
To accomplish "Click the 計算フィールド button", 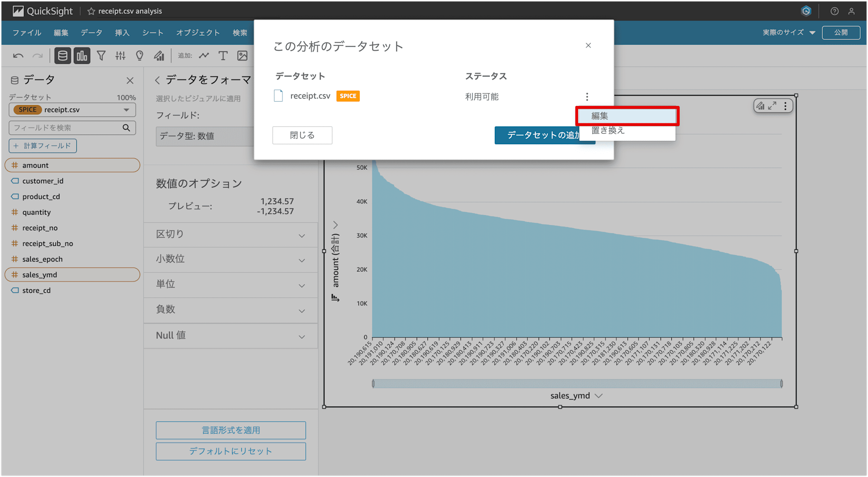I will coord(43,146).
